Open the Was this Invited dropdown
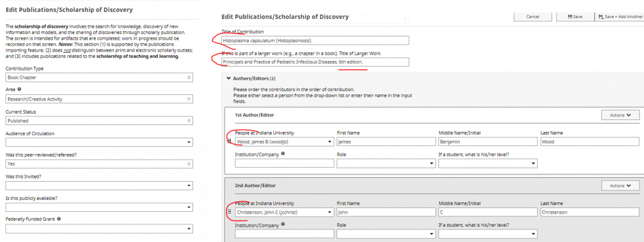The height and width of the screenshot is (242, 644). [x=99, y=185]
